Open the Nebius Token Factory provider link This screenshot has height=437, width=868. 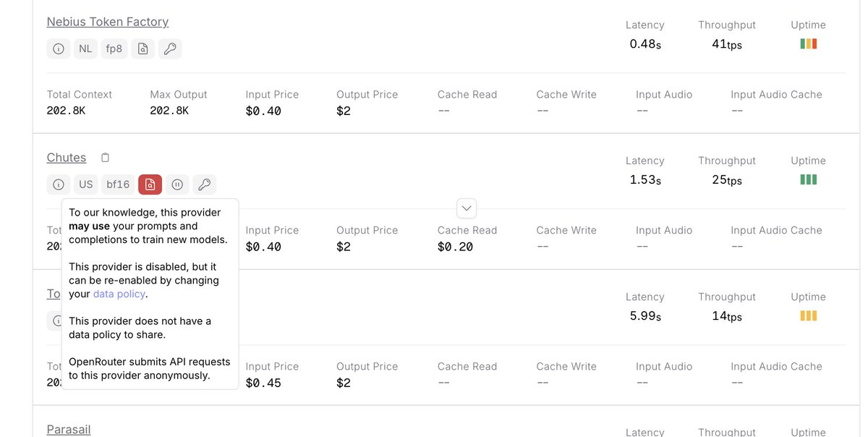pos(108,22)
